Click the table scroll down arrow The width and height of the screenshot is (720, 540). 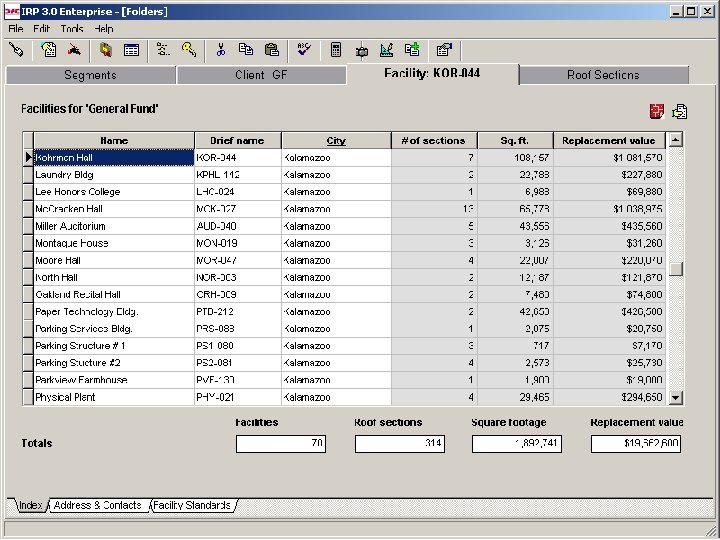click(x=675, y=397)
